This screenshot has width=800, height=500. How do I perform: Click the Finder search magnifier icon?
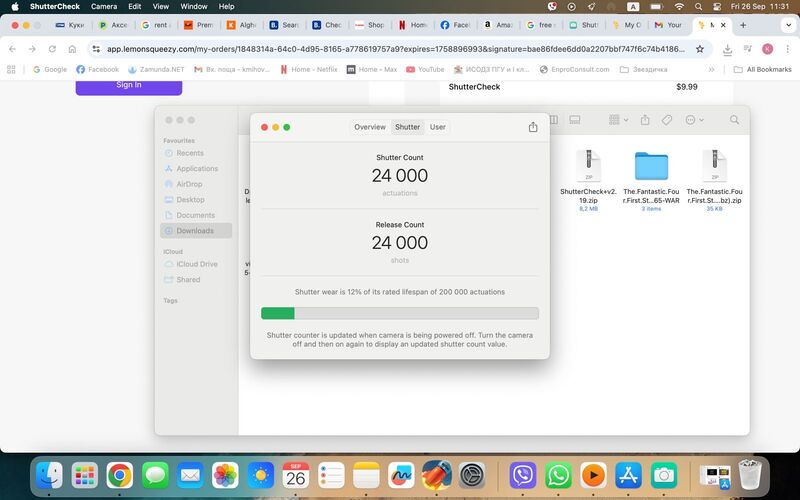(x=734, y=120)
